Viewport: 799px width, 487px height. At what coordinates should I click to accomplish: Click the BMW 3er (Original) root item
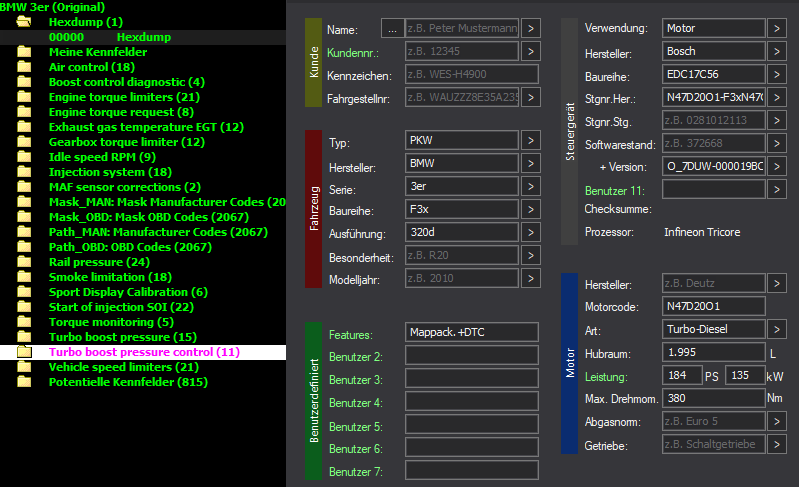pos(52,7)
